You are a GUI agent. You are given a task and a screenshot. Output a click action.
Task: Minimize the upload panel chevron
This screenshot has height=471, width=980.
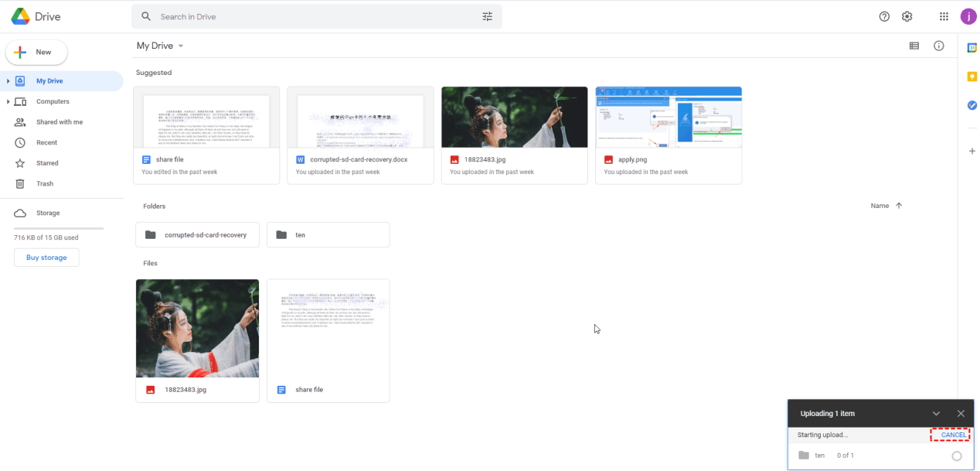(936, 414)
